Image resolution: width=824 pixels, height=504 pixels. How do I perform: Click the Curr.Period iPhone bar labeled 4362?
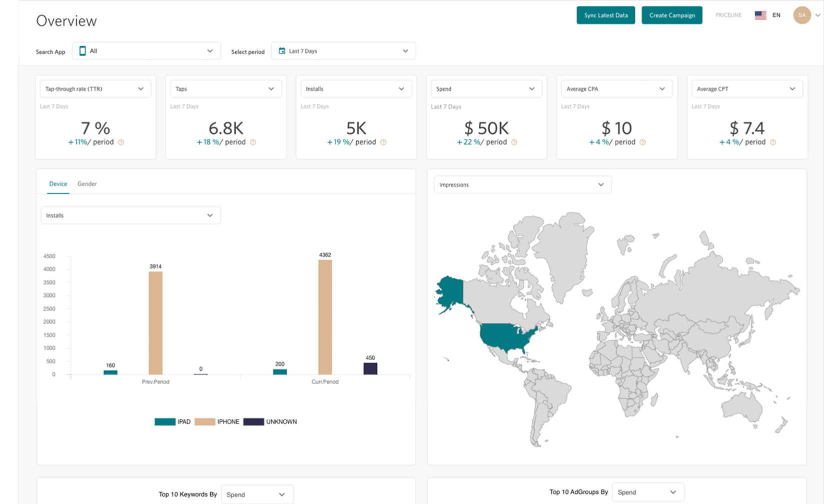325,317
